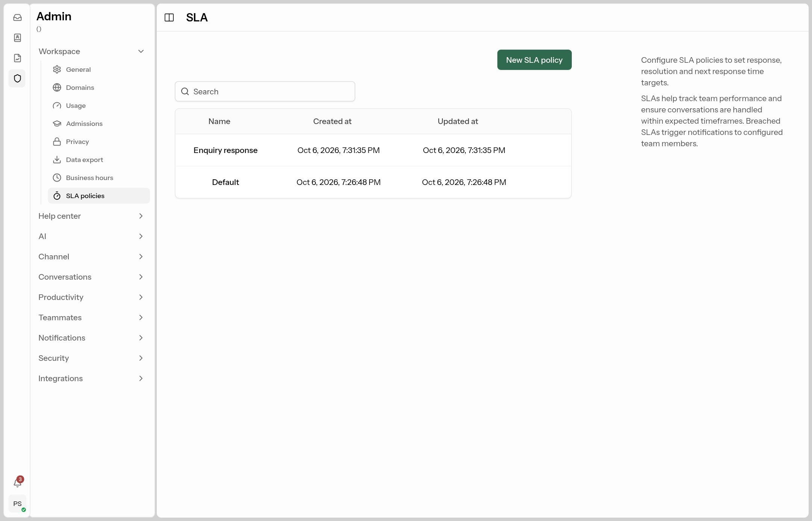This screenshot has height=521, width=812.
Task: Click the Privacy lock icon
Action: coord(57,142)
